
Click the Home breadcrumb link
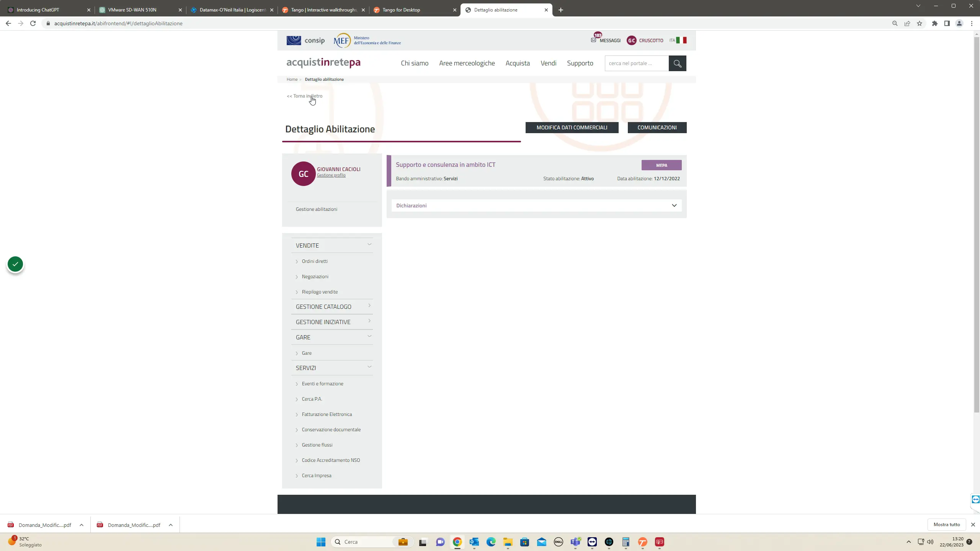(292, 79)
